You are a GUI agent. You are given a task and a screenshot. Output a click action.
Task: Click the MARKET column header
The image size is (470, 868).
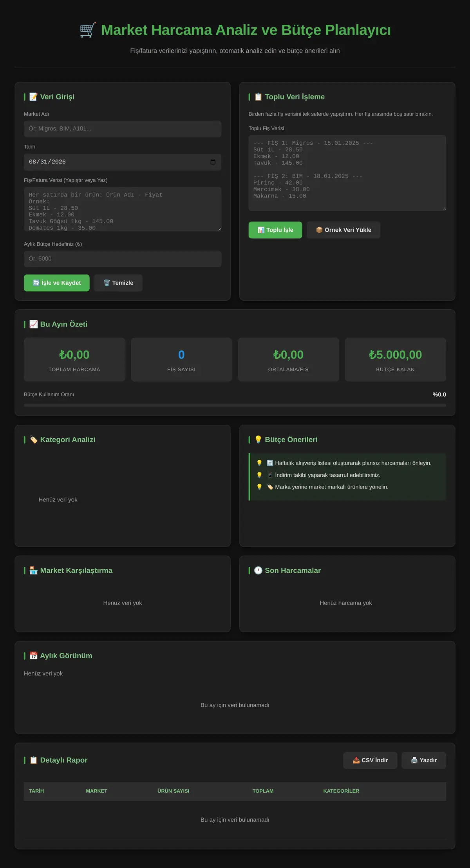[x=96, y=791]
